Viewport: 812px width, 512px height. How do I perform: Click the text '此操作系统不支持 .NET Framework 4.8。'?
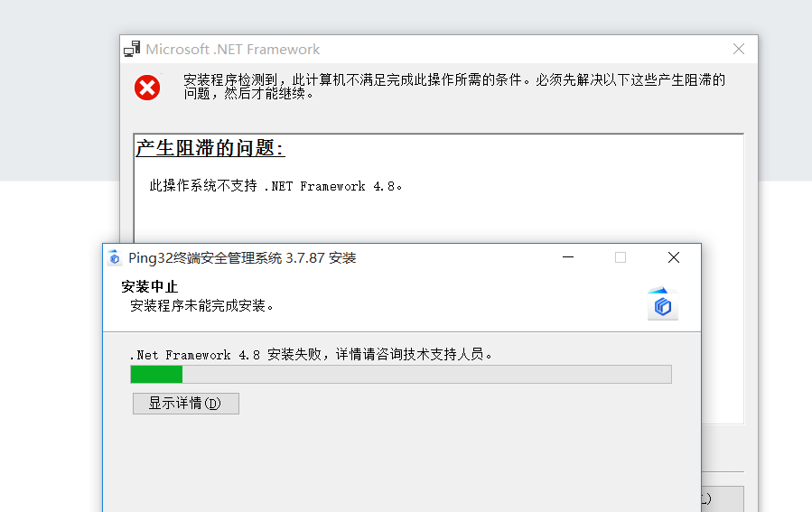tap(275, 186)
